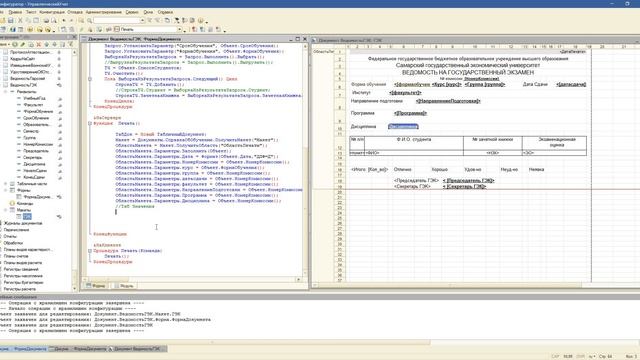Open the Справка menu
Viewport: 640px width, 360px height.
click(165, 12)
